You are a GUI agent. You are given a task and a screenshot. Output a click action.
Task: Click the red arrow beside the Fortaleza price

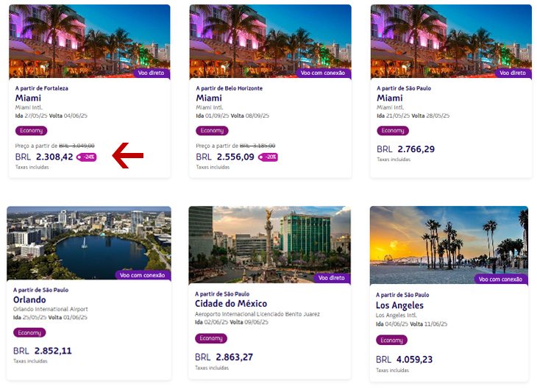pyautogui.click(x=128, y=155)
